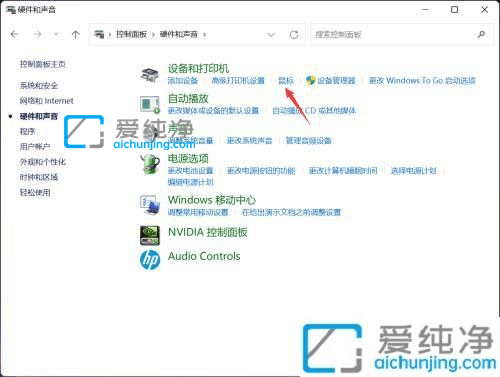This screenshot has height=377, width=500.
Task: Expand the chevron after 硬件和声音 breadcrumb
Action: pyautogui.click(x=204, y=35)
